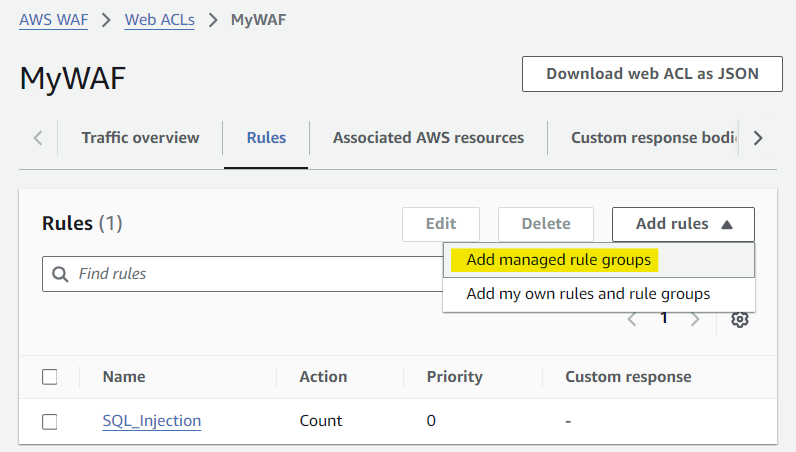Choose Add managed rule groups
The width and height of the screenshot is (796, 452).
click(558, 260)
